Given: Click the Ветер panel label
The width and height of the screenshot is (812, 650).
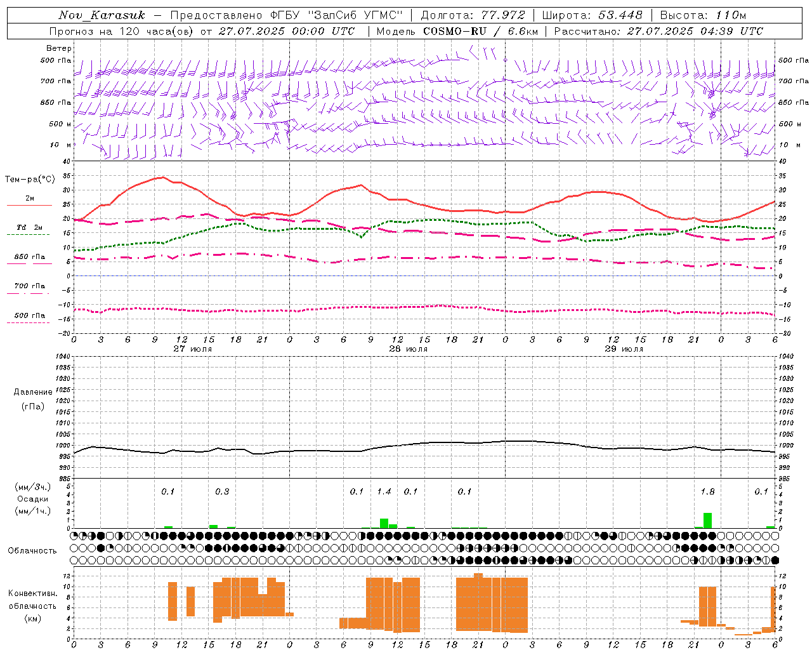Looking at the screenshot, I should (x=59, y=48).
